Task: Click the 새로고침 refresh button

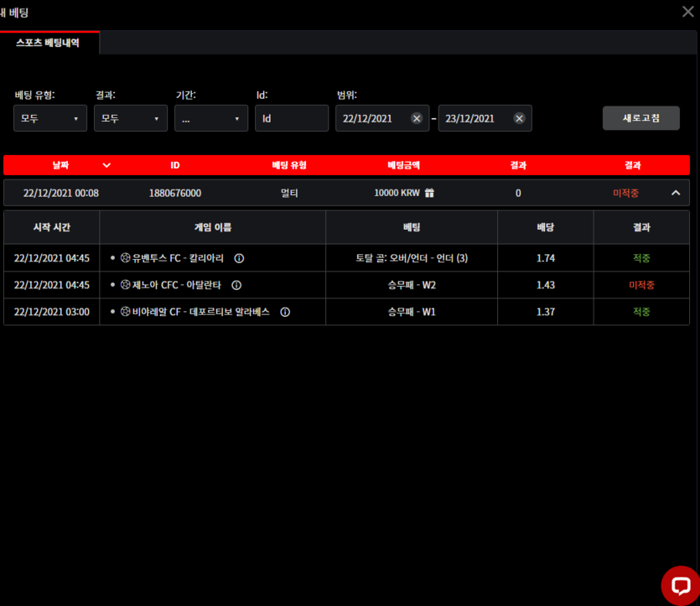Action: (641, 118)
